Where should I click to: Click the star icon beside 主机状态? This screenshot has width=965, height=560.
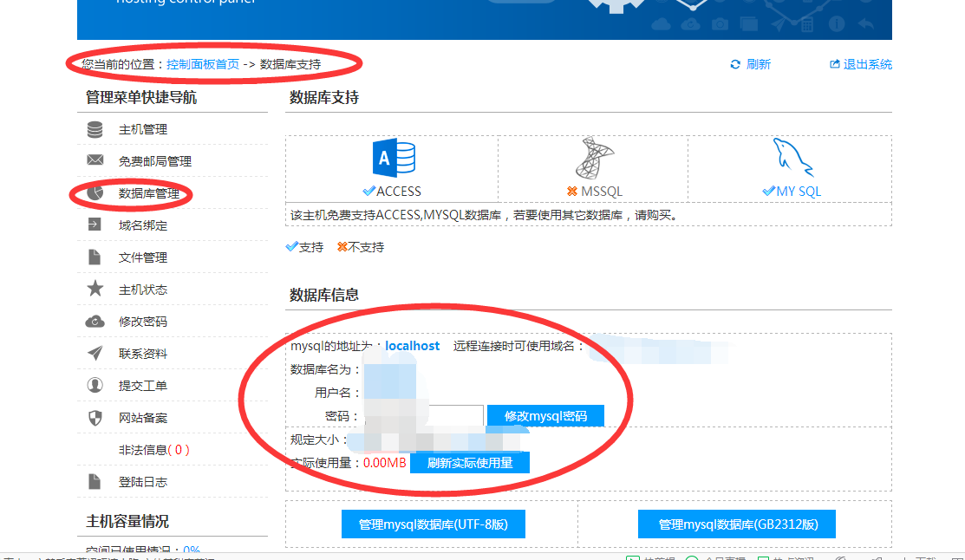click(x=95, y=290)
